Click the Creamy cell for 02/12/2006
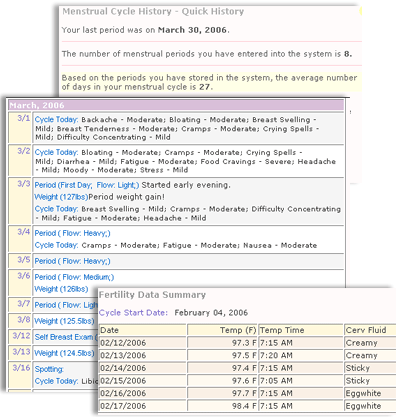This screenshot has width=400, height=417. click(x=371, y=343)
